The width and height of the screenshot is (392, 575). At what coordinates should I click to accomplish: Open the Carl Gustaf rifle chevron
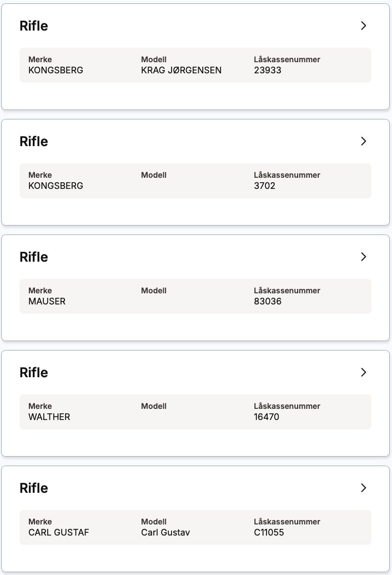click(x=363, y=488)
